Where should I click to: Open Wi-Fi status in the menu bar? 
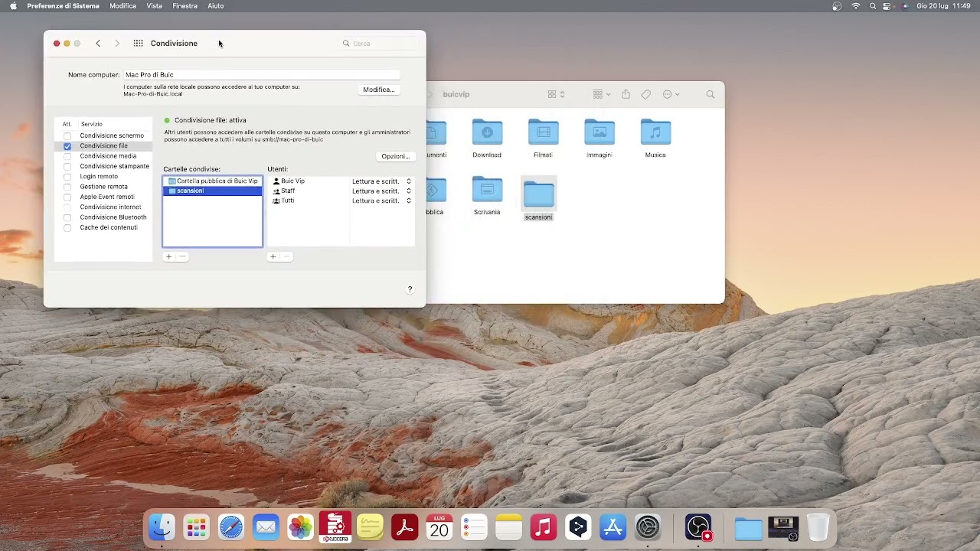click(x=856, y=6)
